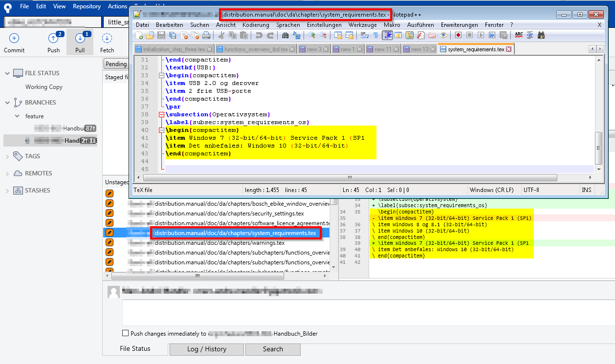The image size is (615, 364).
Task: Click the Undo arrow in Notepad++ toolbar
Action: tap(259, 35)
